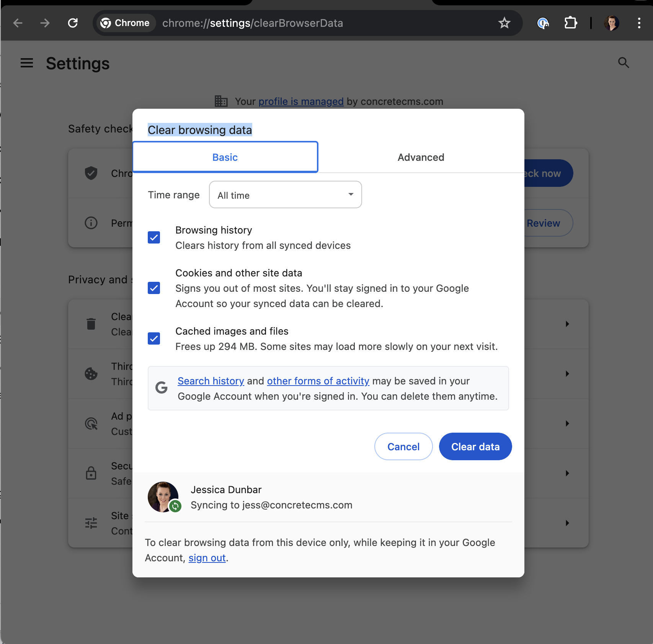653x644 pixels.
Task: Uncheck Cookies and other site data
Action: [x=154, y=288]
